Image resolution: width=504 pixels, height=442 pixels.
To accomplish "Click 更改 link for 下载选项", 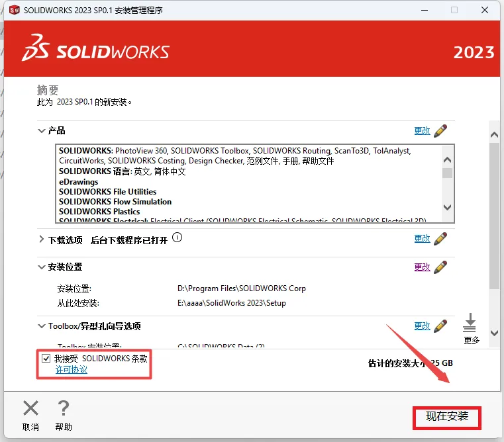I will pyautogui.click(x=422, y=239).
